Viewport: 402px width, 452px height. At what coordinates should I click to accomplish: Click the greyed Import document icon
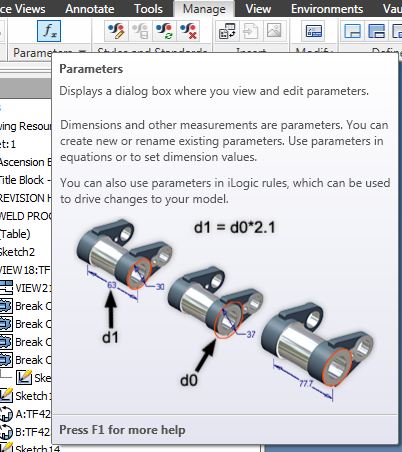pyautogui.click(x=250, y=31)
